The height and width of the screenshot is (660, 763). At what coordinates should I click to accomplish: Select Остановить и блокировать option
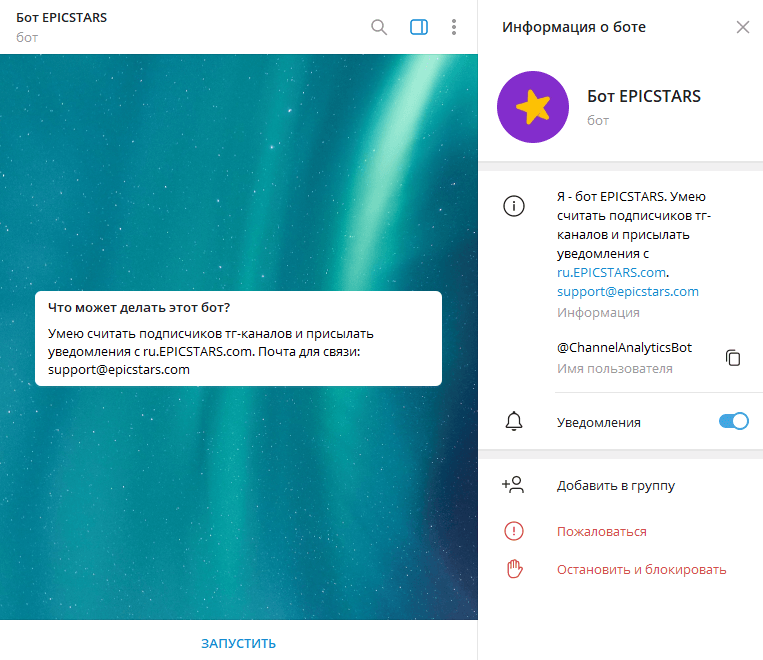pos(641,570)
